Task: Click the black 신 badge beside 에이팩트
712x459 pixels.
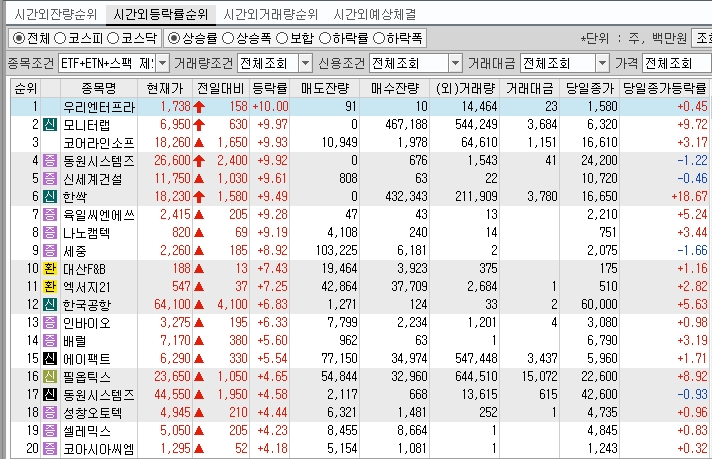Action: (x=50, y=359)
